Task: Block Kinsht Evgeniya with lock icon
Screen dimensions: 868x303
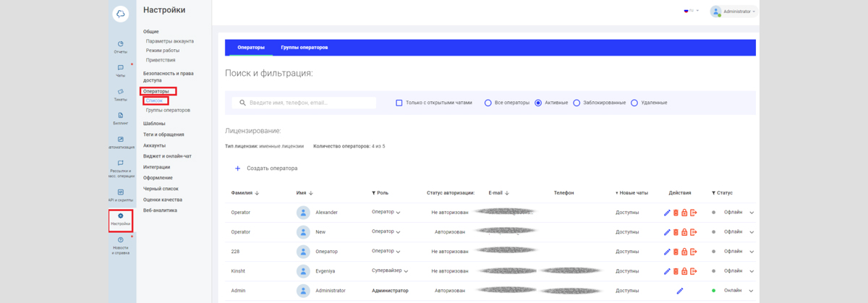Action: pyautogui.click(x=684, y=271)
